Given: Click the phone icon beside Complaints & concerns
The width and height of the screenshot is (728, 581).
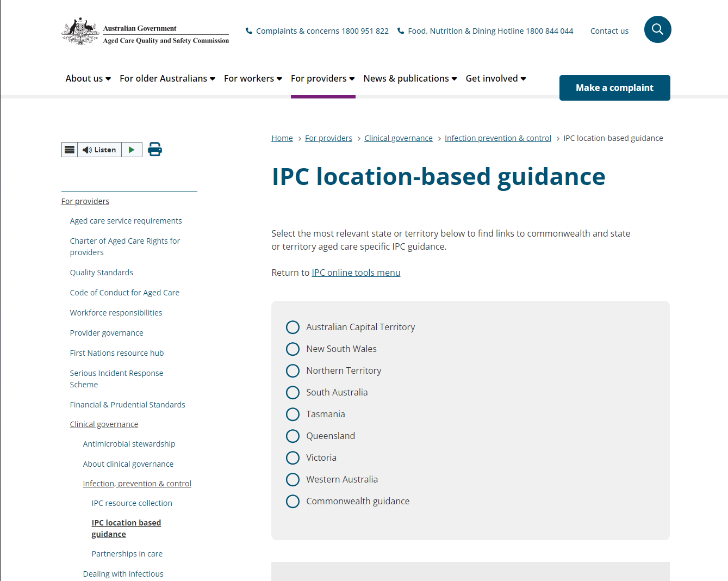Looking at the screenshot, I should point(249,31).
